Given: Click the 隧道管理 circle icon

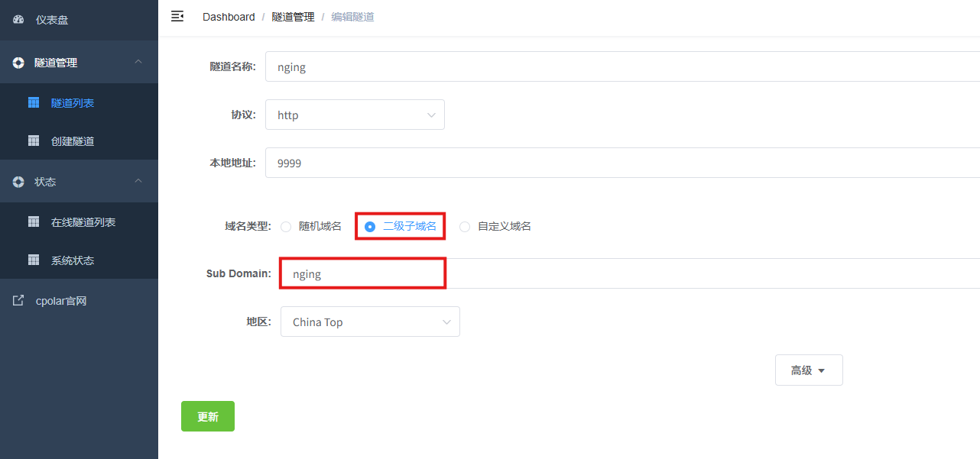Looking at the screenshot, I should point(18,63).
